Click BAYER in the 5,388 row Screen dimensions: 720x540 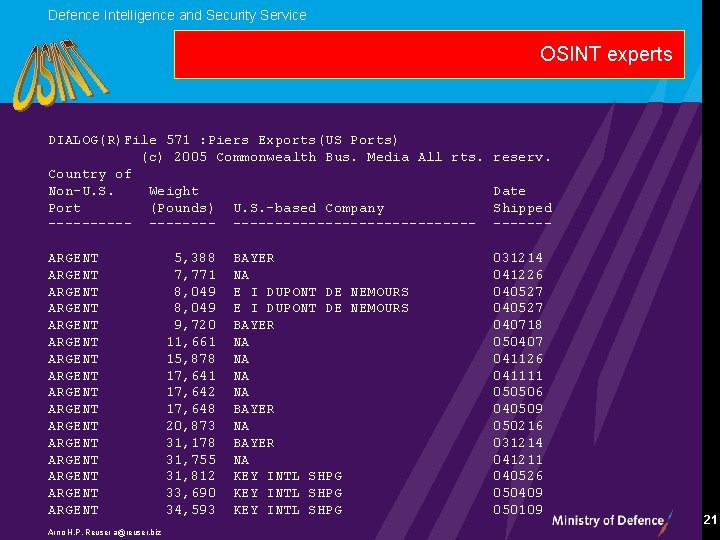pyautogui.click(x=254, y=259)
